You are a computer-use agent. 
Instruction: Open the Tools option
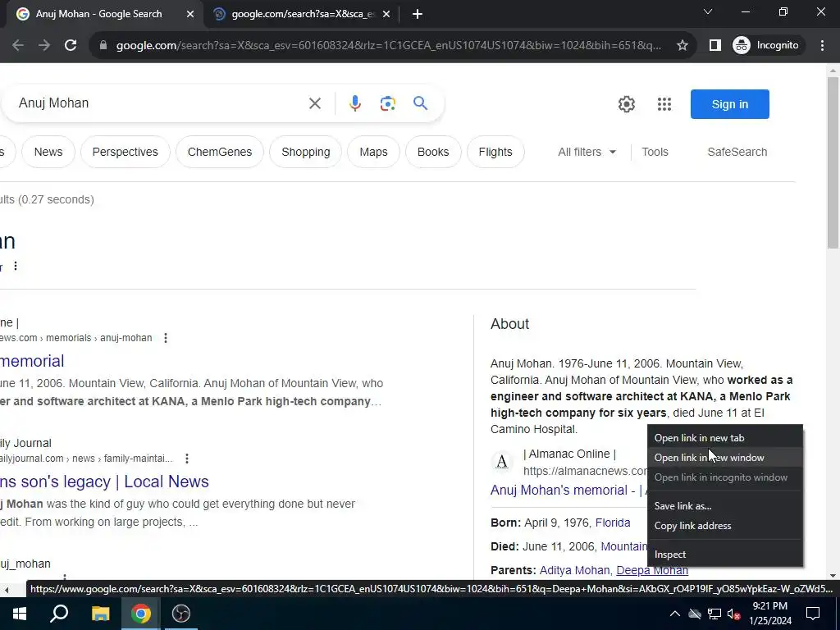[x=655, y=152]
